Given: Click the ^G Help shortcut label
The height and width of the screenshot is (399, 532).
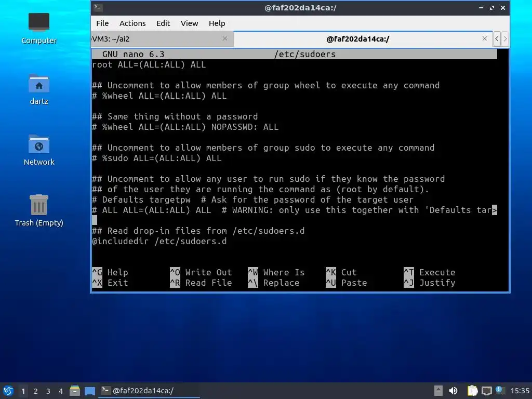Looking at the screenshot, I should 110,272.
